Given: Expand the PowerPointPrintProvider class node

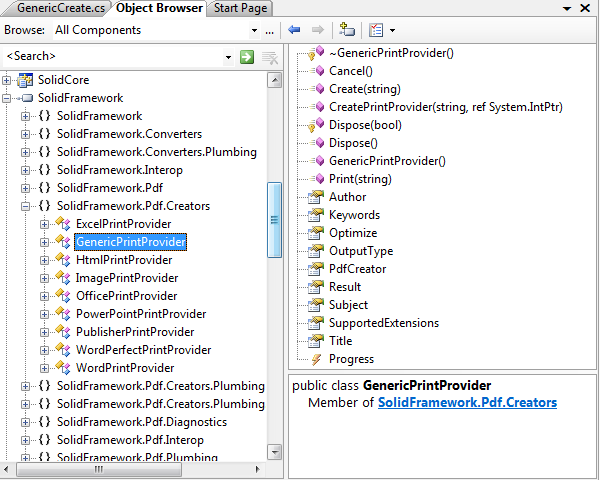Looking at the screenshot, I should tap(44, 314).
